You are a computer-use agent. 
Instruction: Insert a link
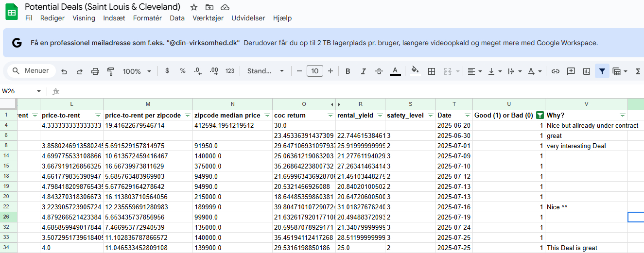click(x=556, y=71)
